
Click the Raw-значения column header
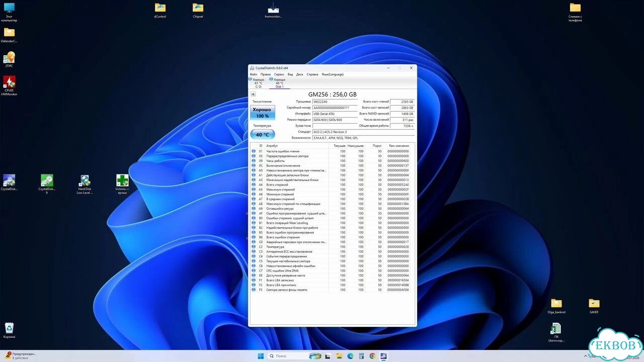pos(398,146)
